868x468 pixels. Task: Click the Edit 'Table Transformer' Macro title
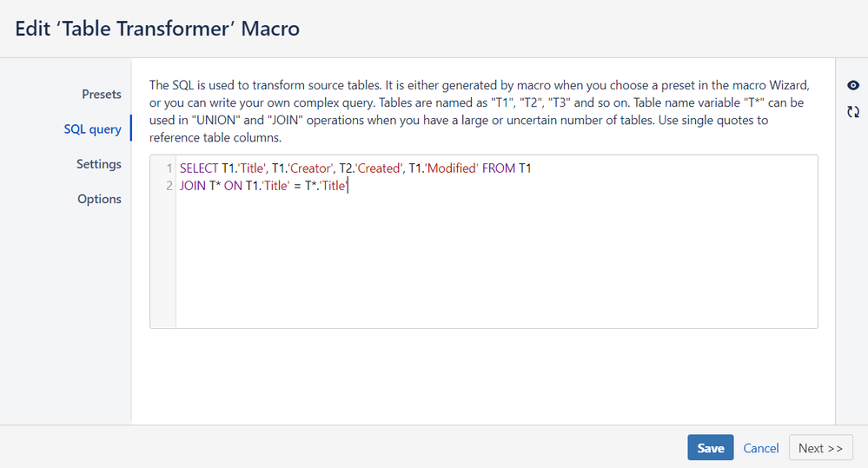point(157,28)
